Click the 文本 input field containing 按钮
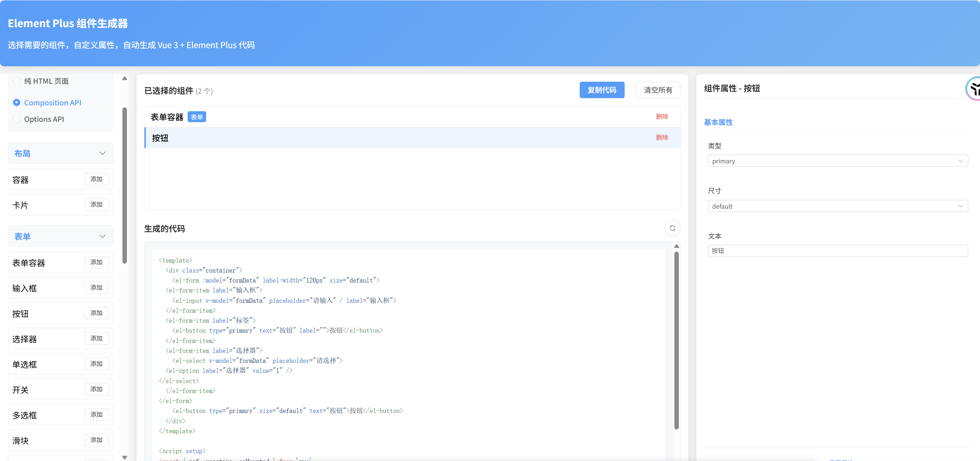980x461 pixels. click(x=838, y=251)
